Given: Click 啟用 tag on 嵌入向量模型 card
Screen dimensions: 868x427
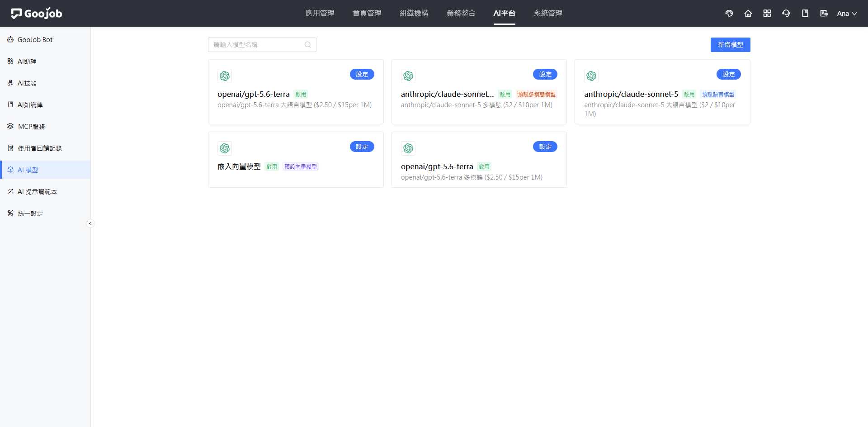Looking at the screenshot, I should coord(272,167).
